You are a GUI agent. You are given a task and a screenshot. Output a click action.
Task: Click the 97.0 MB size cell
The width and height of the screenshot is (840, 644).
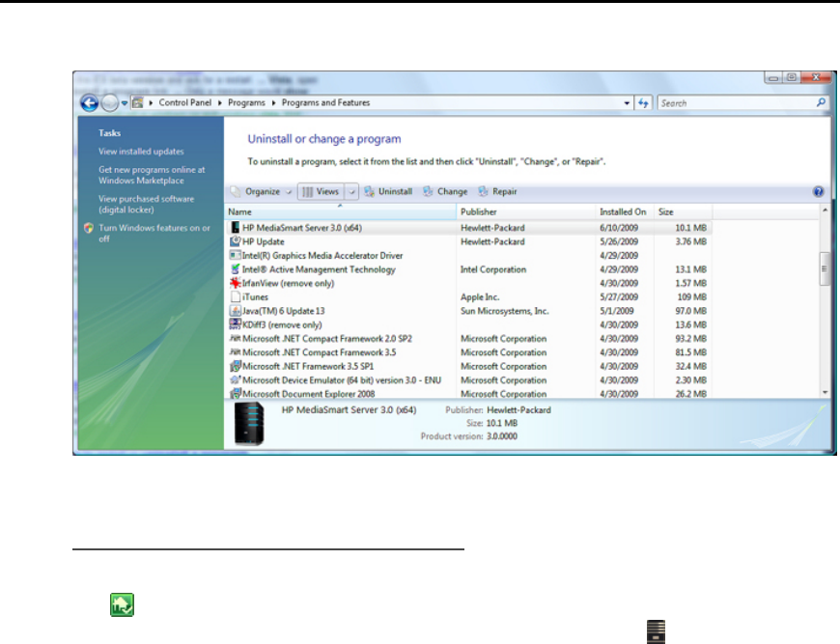click(x=690, y=311)
